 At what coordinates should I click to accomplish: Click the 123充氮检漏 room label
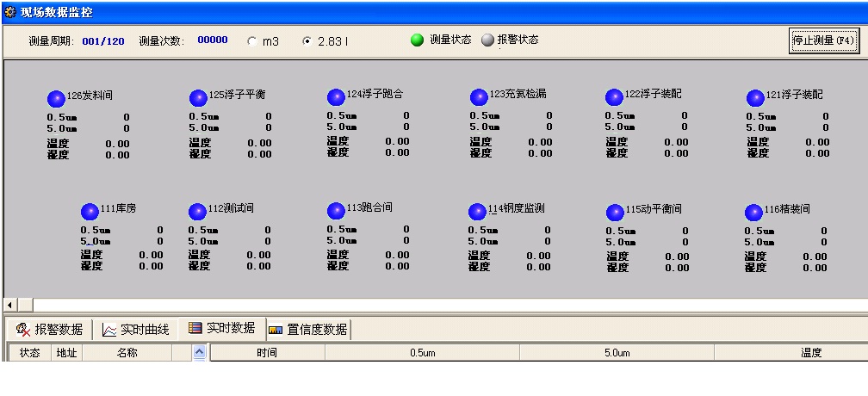pyautogui.click(x=518, y=94)
